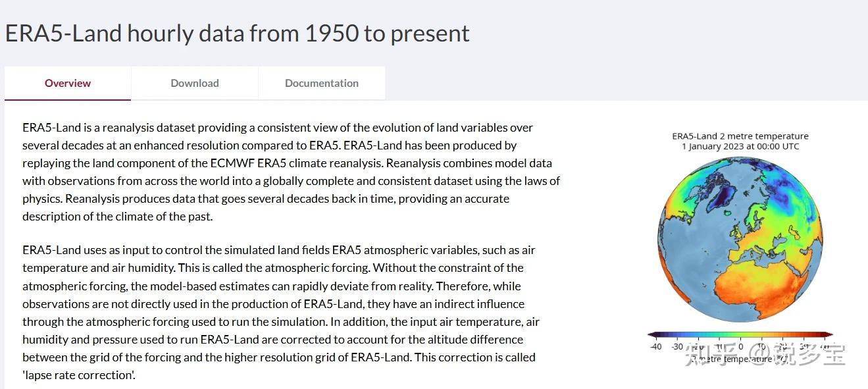Image resolution: width=868 pixels, height=389 pixels.
Task: Click the -30 label on the color scale
Action: 677,347
